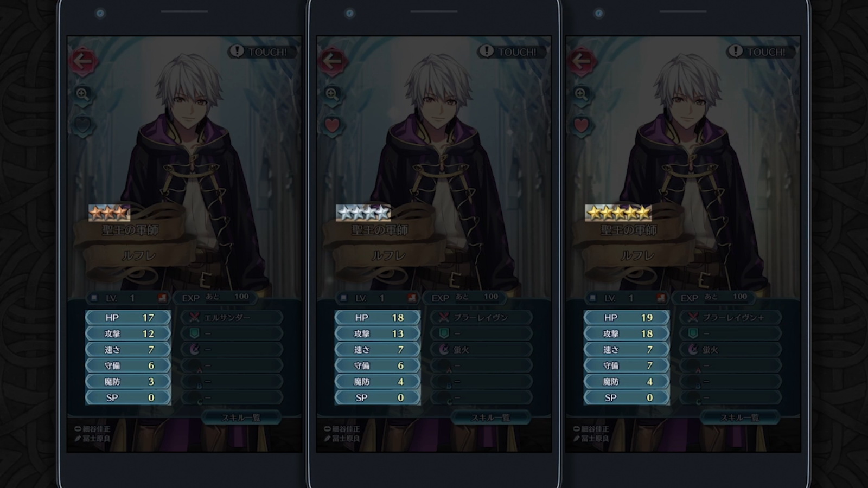This screenshot has height=488, width=868.
Task: Click the HP 18 stat bar
Action: [x=377, y=317]
